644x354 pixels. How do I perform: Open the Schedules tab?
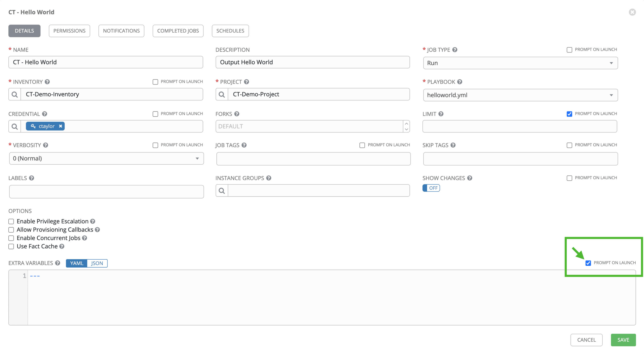click(230, 31)
